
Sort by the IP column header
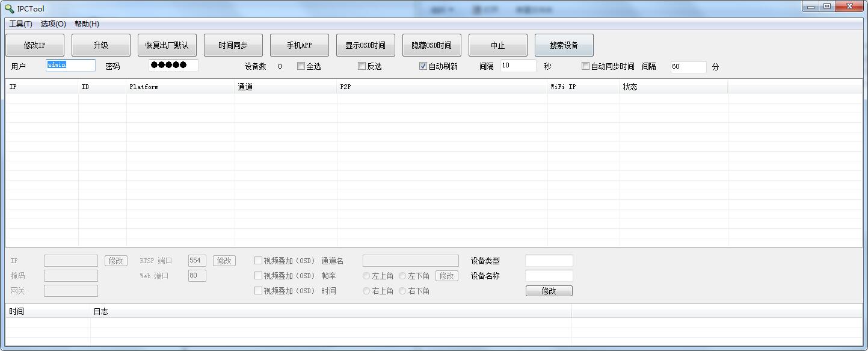[42, 87]
